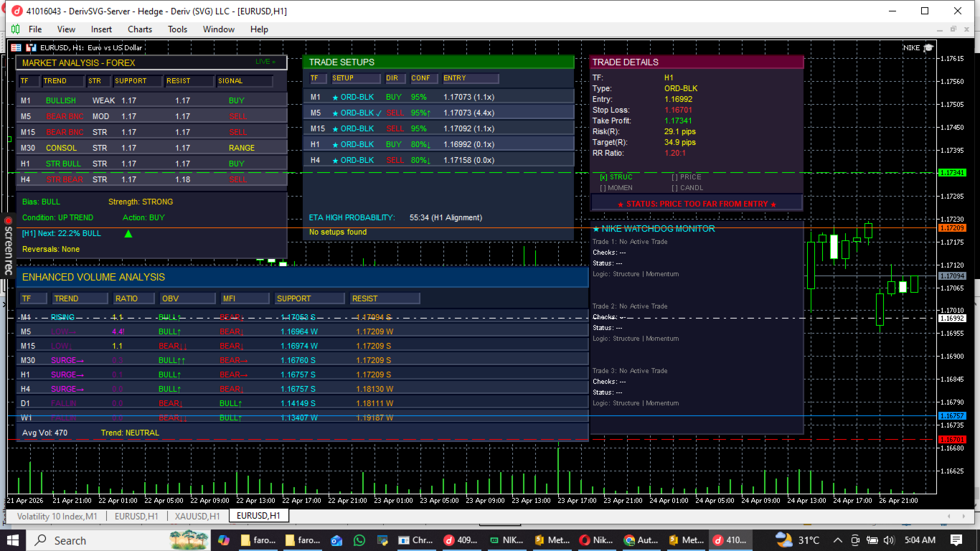This screenshot has width=980, height=551.
Task: Click the one-click trading icon before EURUSD
Action: 31,47
